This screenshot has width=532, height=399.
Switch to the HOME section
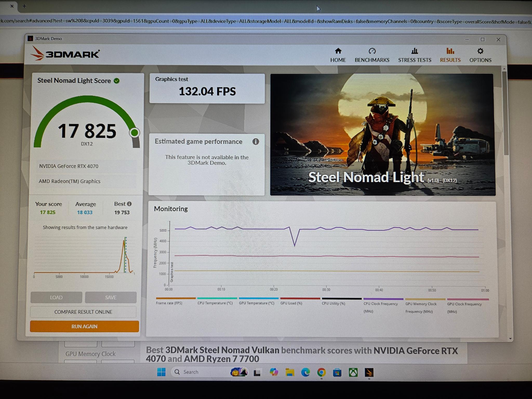tap(338, 55)
